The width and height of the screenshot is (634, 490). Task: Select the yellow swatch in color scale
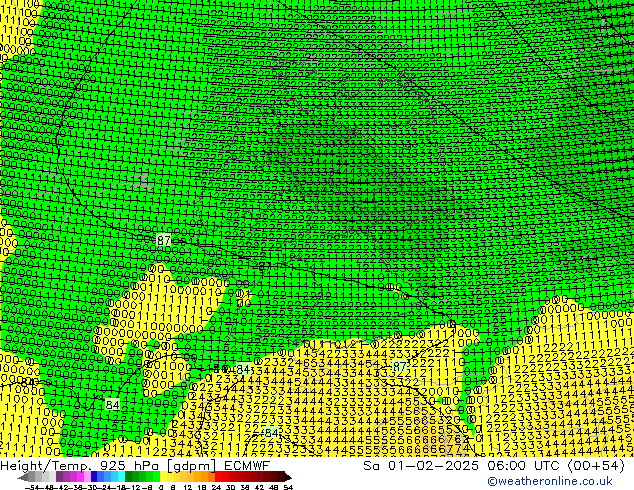point(163,477)
